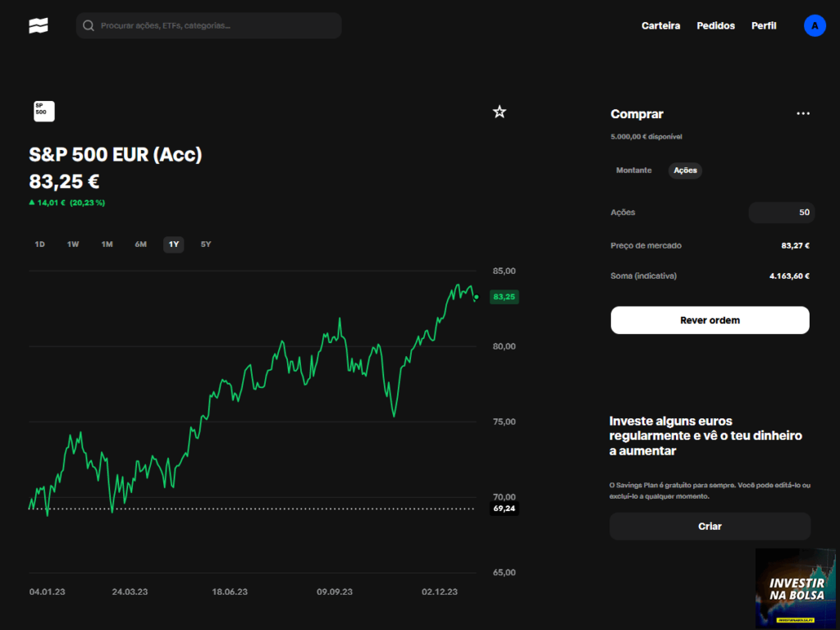The width and height of the screenshot is (840, 630).
Task: Click the 02.12.23 date axis label
Action: pos(440,591)
